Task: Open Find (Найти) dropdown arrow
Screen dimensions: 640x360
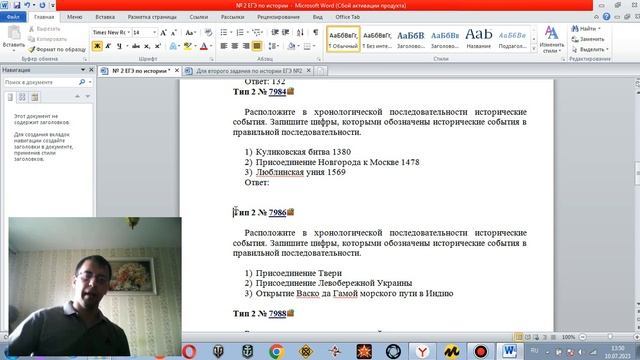Action: pos(599,29)
